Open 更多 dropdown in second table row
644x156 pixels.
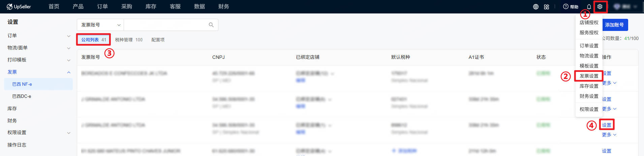pos(609,109)
